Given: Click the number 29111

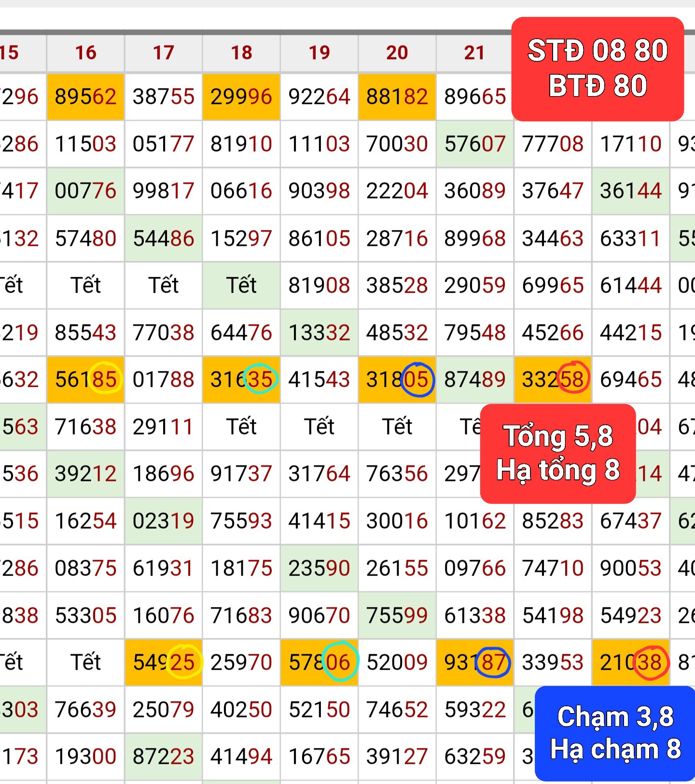Looking at the screenshot, I should [x=164, y=427].
